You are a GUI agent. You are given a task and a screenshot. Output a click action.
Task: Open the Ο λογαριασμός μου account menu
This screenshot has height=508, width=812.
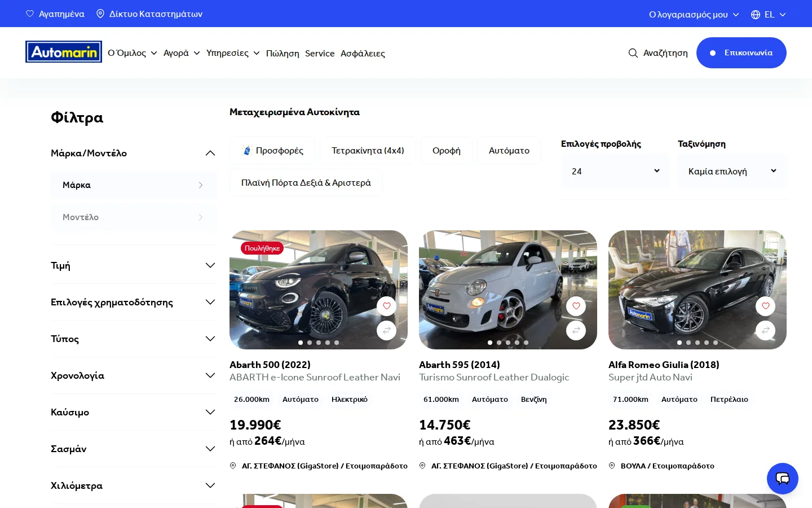694,14
